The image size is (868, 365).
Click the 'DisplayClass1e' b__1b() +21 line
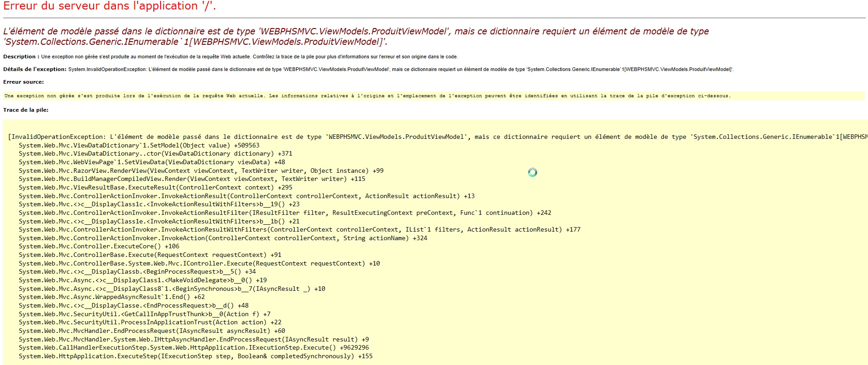point(159,221)
